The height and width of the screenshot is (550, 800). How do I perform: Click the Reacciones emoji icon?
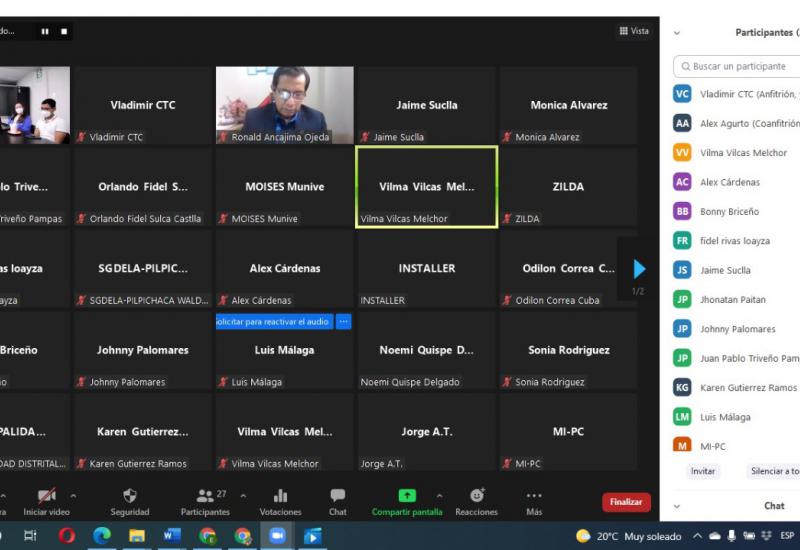point(477,496)
